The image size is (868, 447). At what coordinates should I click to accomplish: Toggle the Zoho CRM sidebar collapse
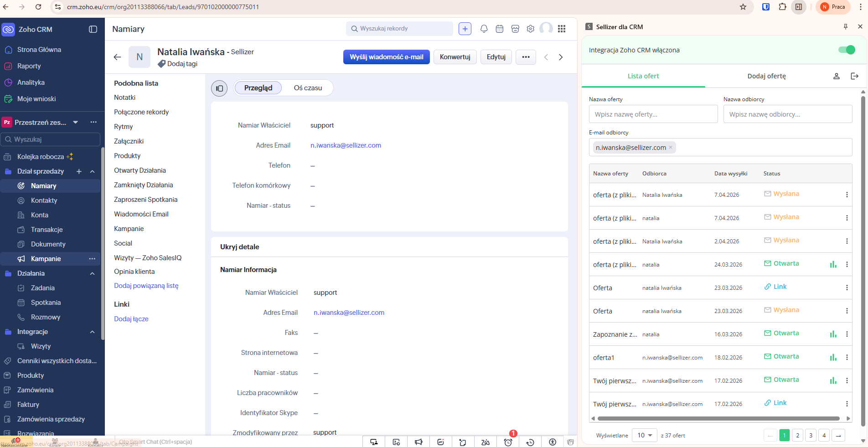point(93,29)
